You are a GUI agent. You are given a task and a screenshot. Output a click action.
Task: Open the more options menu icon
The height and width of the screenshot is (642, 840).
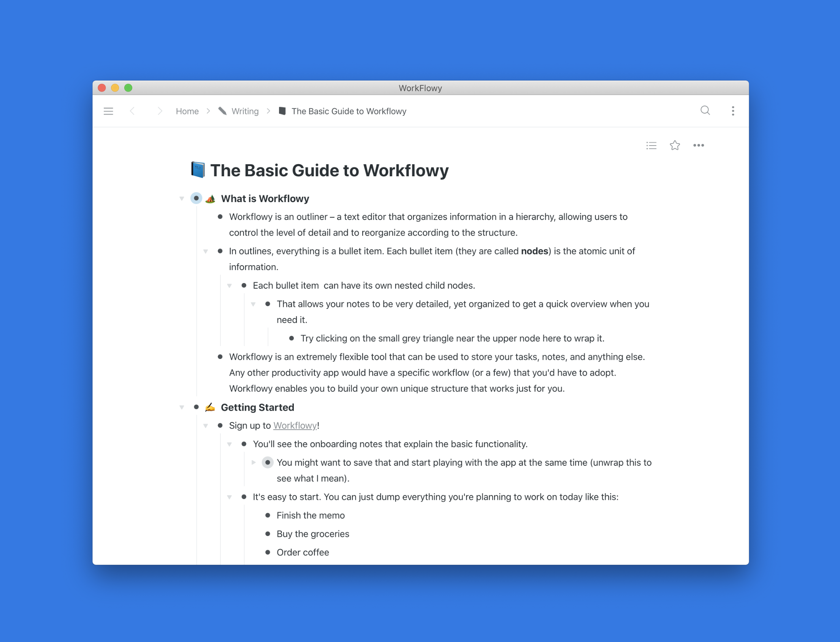(x=698, y=145)
